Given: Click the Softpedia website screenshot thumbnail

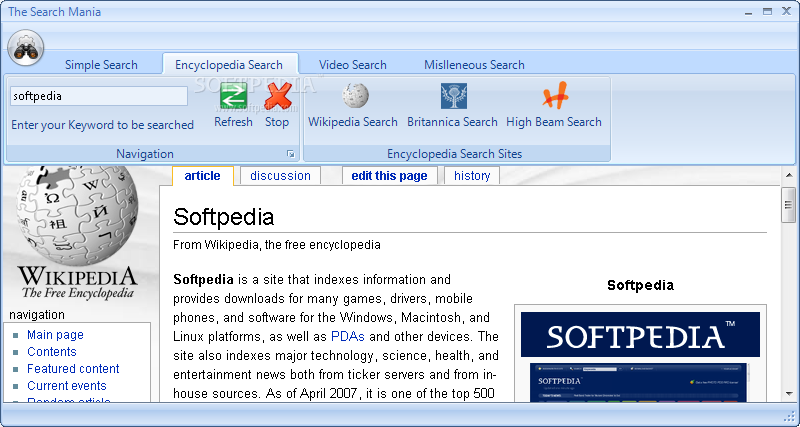Looking at the screenshot, I should coord(640,383).
